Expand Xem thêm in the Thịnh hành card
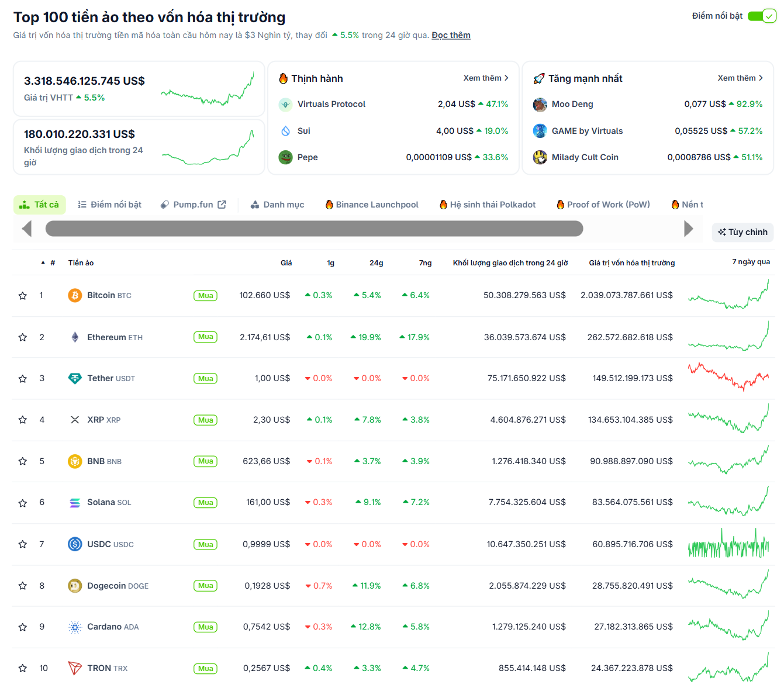This screenshot has width=784, height=688. pyautogui.click(x=486, y=78)
